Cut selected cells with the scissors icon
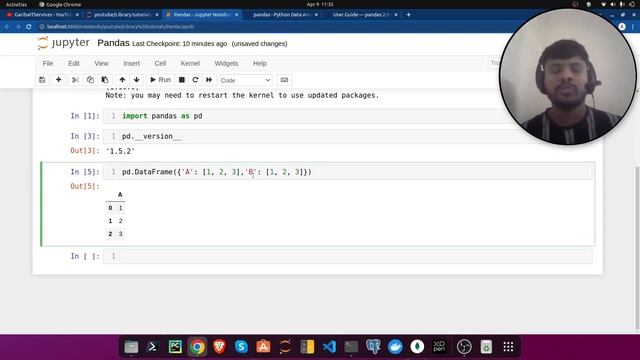 (75, 80)
